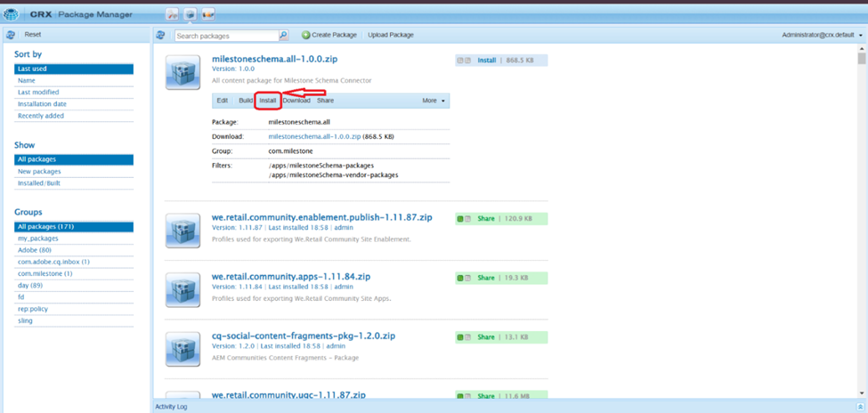Expand Activity Log with double-chevron icon
This screenshot has width=868, height=413.
coord(859,407)
